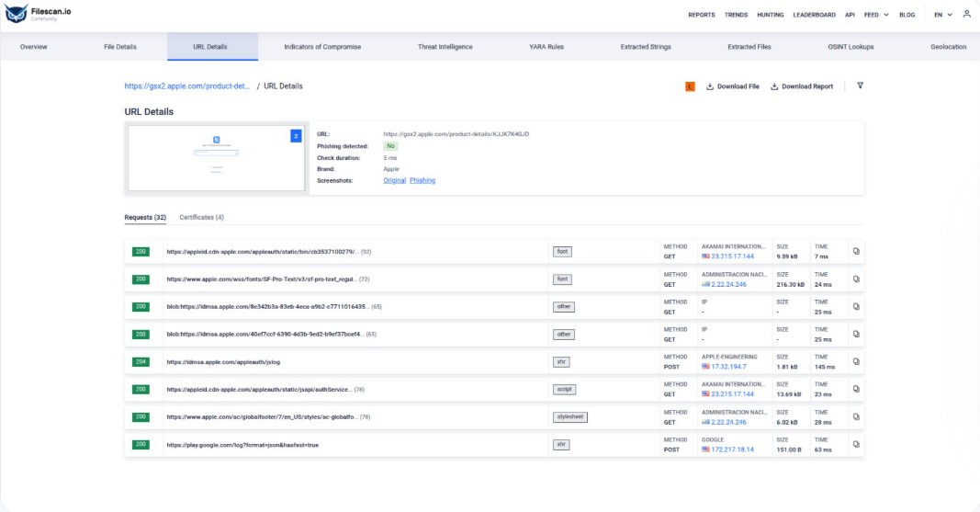Click the filter funnel icon
This screenshot has width=980, height=512.
click(x=860, y=85)
